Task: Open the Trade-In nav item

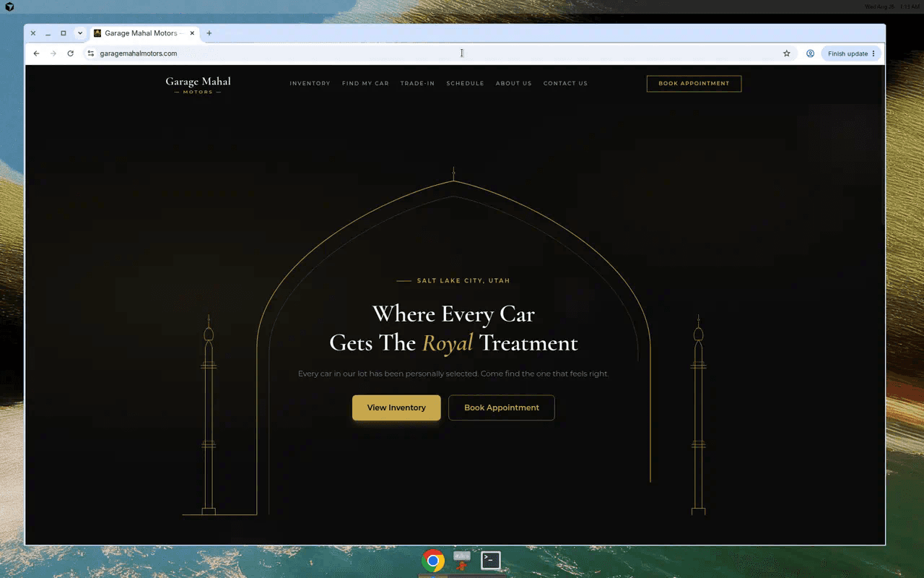Action: click(x=417, y=83)
